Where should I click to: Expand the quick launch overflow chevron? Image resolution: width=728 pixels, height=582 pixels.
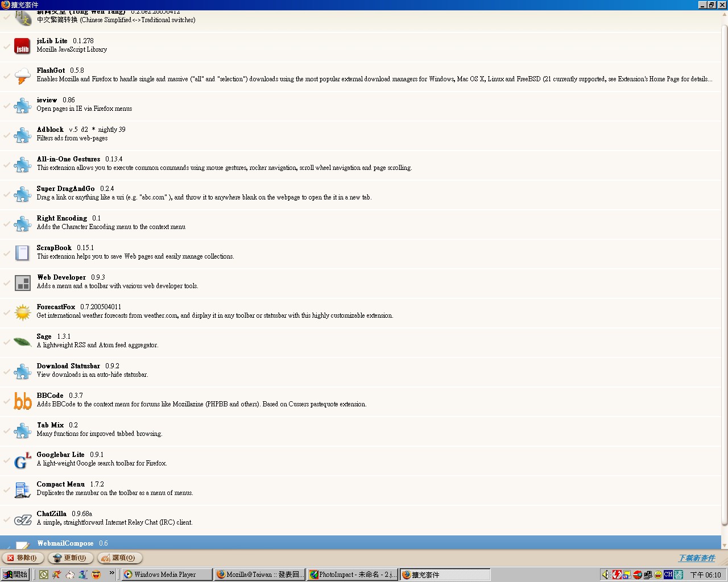(x=111, y=573)
